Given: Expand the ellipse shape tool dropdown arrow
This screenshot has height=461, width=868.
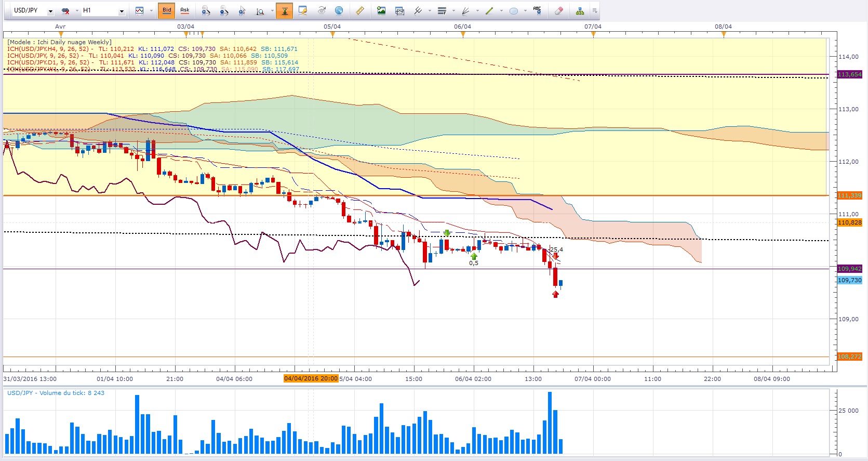Looking at the screenshot, I should tap(525, 11).
